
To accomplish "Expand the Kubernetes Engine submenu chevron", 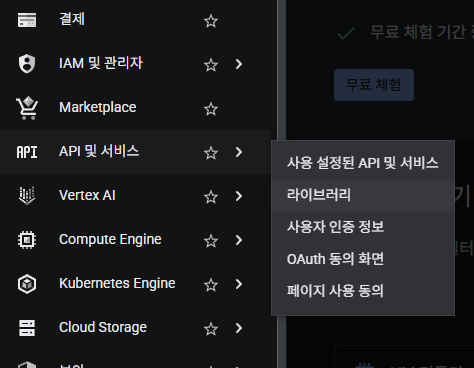I will (239, 284).
